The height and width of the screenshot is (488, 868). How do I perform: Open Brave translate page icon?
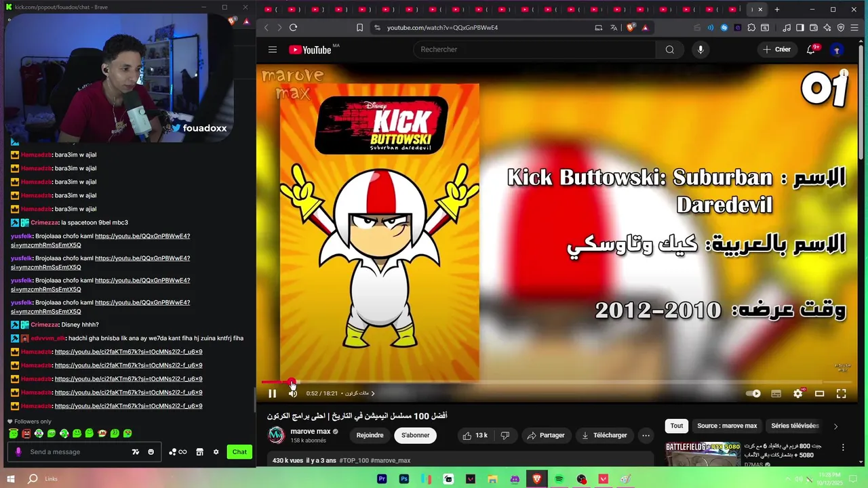coord(614,28)
